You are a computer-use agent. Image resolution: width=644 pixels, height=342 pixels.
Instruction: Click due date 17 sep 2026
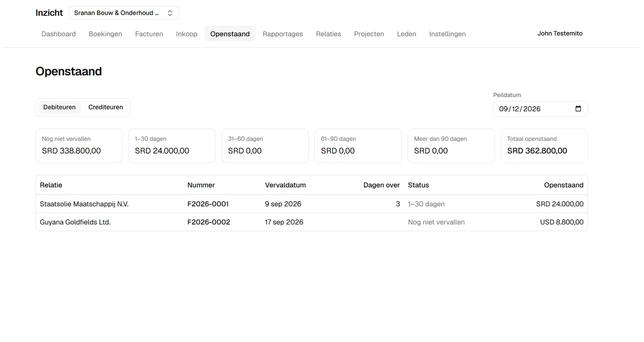coord(284,222)
